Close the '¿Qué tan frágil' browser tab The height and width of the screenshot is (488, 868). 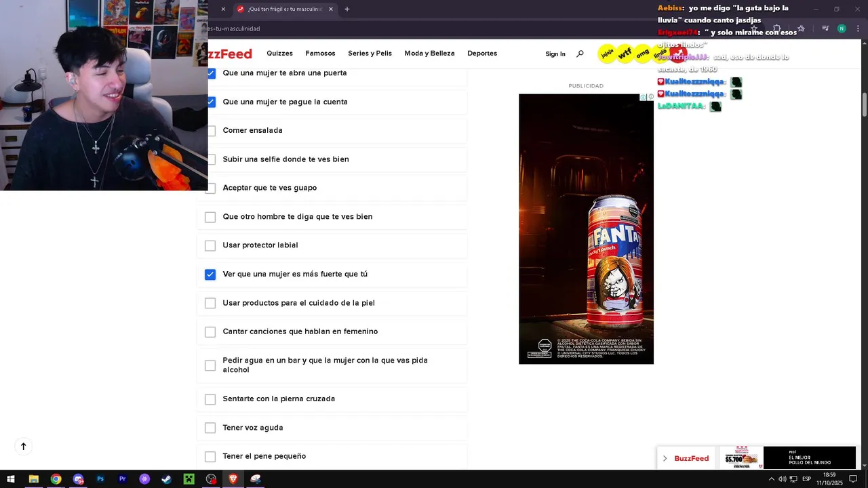(331, 9)
